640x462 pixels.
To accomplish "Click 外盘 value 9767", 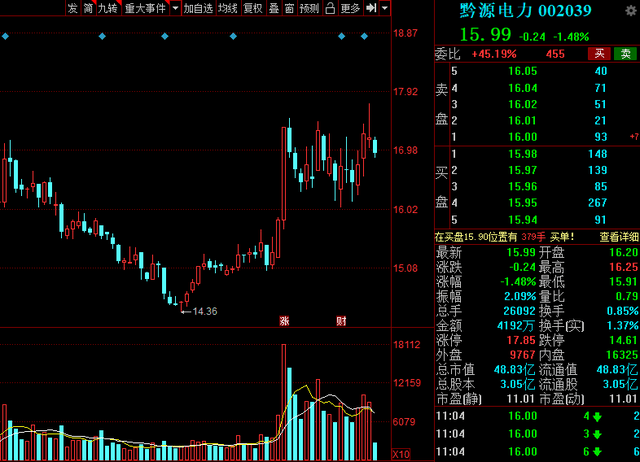I will (x=522, y=355).
